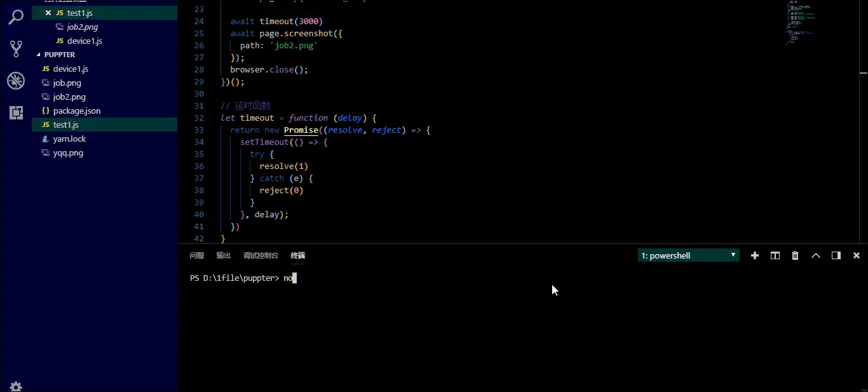Open yarn.lock file
The image size is (868, 392).
[69, 139]
